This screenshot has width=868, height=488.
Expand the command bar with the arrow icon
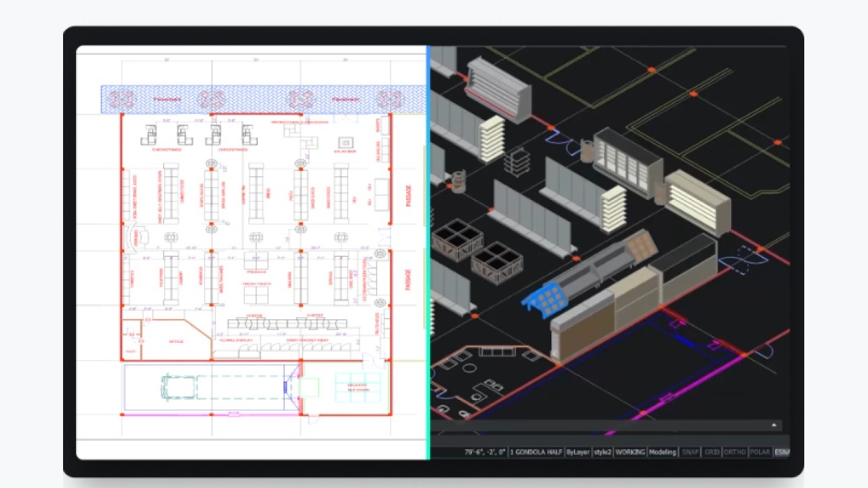[774, 425]
